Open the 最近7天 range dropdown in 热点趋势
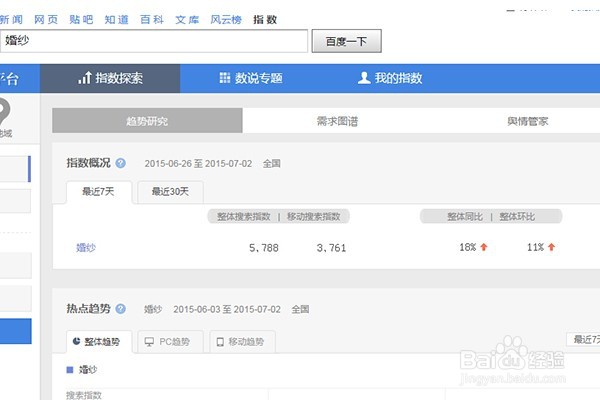This screenshot has width=600, height=400. [583, 339]
